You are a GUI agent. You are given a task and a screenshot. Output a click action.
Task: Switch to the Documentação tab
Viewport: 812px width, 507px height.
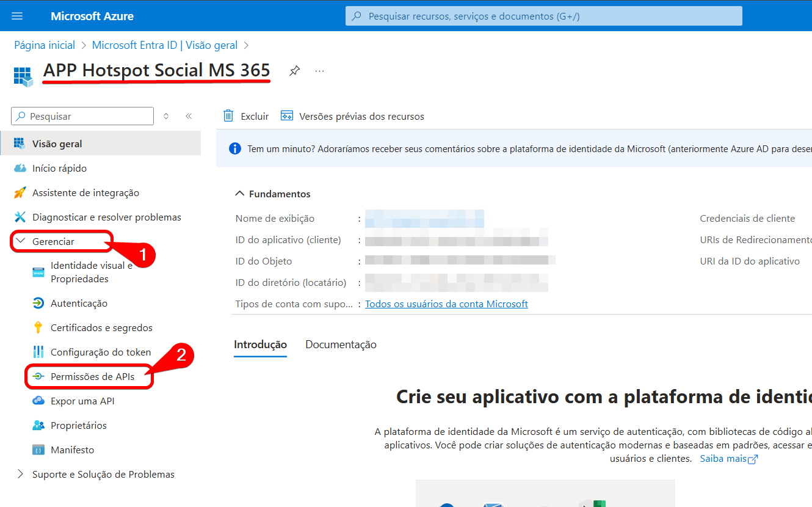coord(341,345)
